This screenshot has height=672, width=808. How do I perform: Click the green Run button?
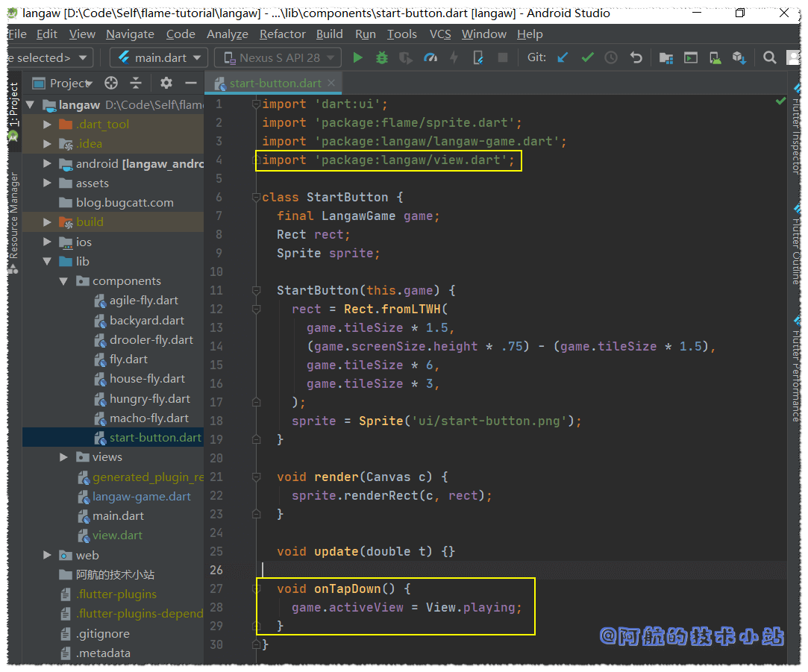[358, 57]
